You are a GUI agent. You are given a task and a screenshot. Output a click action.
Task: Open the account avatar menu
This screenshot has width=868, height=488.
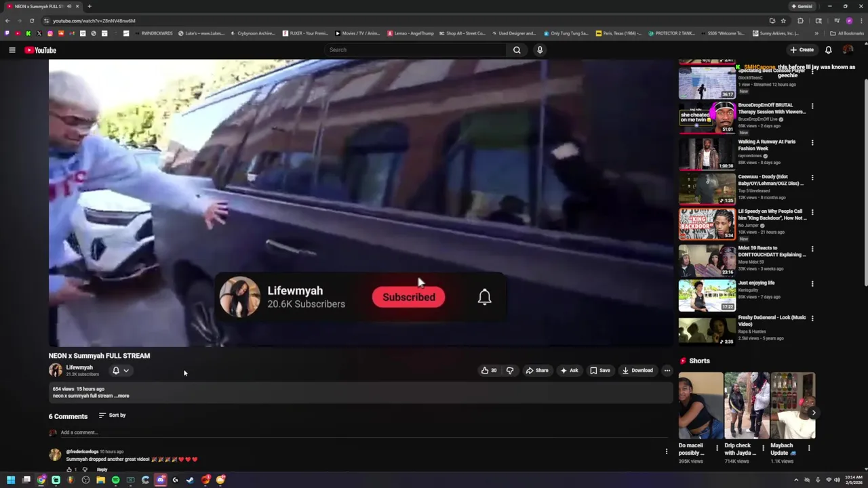pos(848,49)
